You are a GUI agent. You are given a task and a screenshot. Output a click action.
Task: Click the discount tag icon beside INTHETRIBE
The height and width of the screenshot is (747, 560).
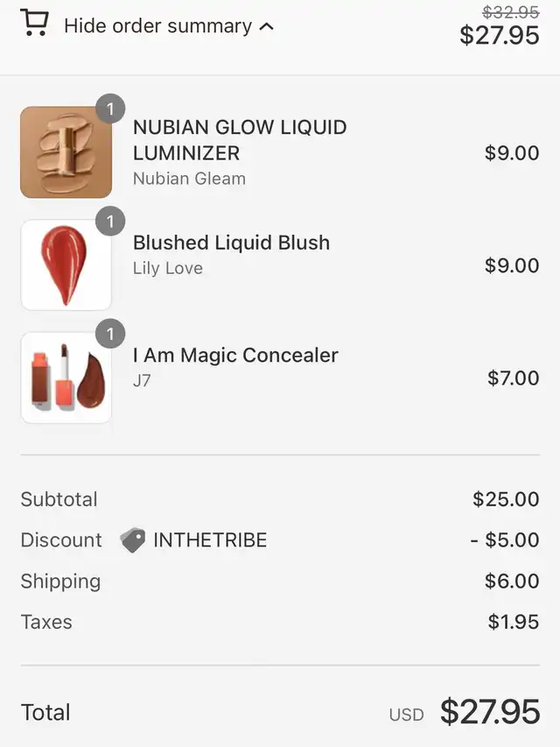tap(132, 540)
